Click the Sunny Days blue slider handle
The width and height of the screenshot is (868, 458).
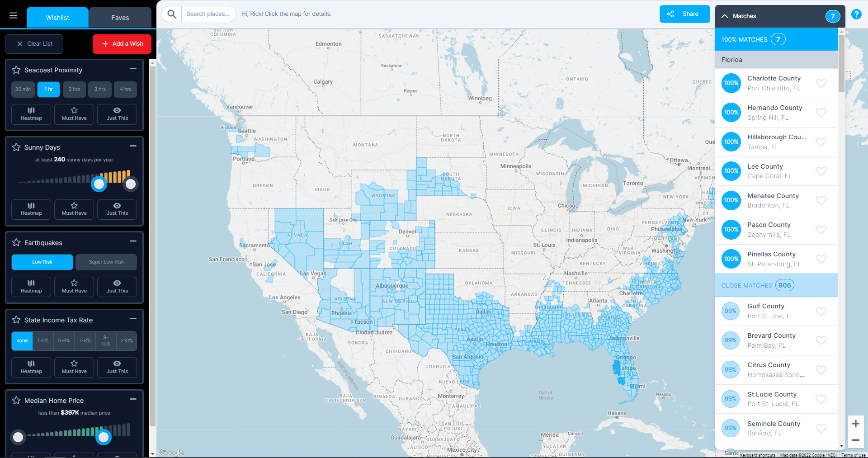coord(99,184)
